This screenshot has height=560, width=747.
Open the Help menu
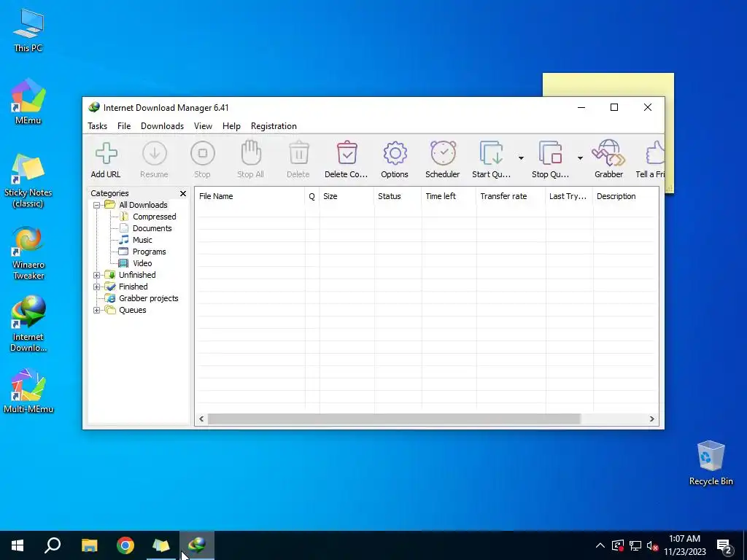click(x=231, y=126)
